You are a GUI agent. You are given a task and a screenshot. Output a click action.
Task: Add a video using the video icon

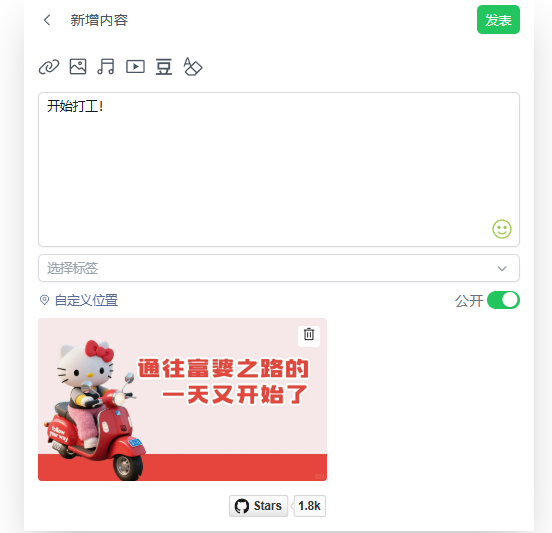tap(135, 67)
